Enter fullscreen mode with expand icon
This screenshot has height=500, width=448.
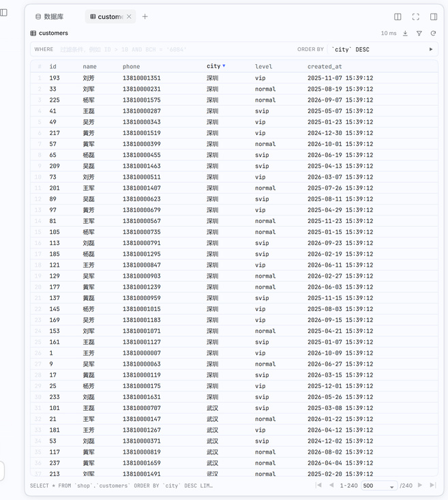click(416, 17)
